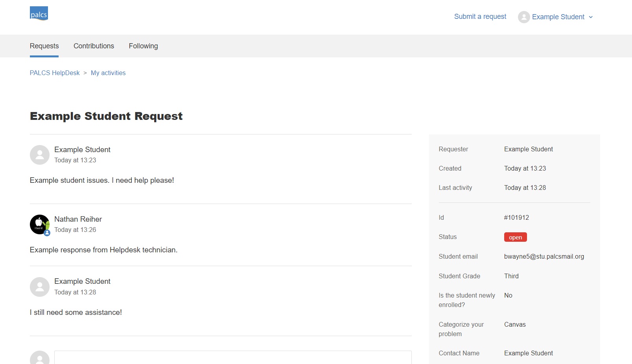The height and width of the screenshot is (364, 632).
Task: Navigate to PALCS HelpDesk via breadcrumb
Action: [54, 73]
